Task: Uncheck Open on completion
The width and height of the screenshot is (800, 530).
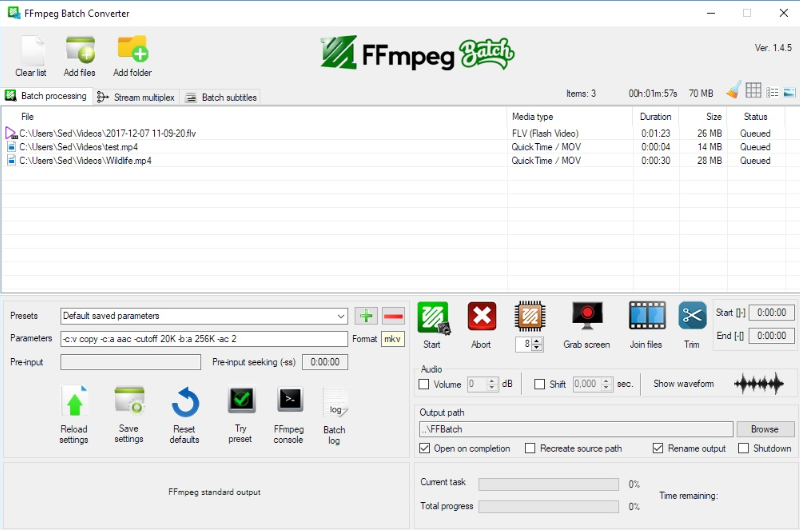Action: point(424,448)
